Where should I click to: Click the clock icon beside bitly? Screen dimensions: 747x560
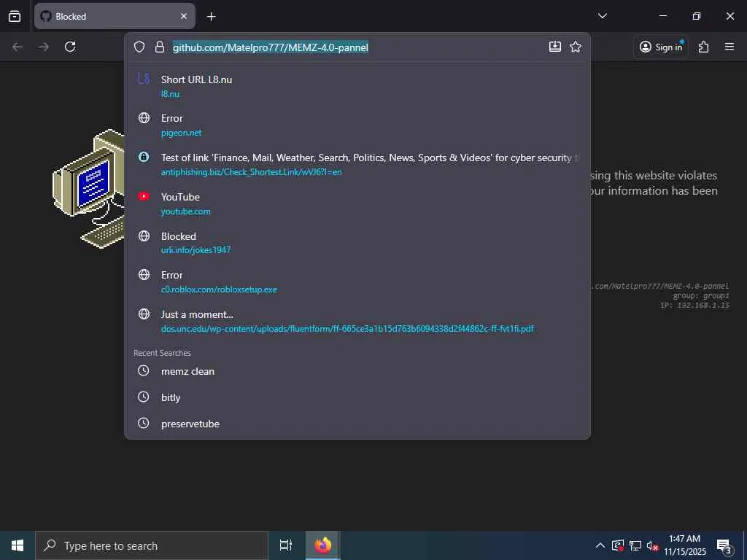[144, 397]
